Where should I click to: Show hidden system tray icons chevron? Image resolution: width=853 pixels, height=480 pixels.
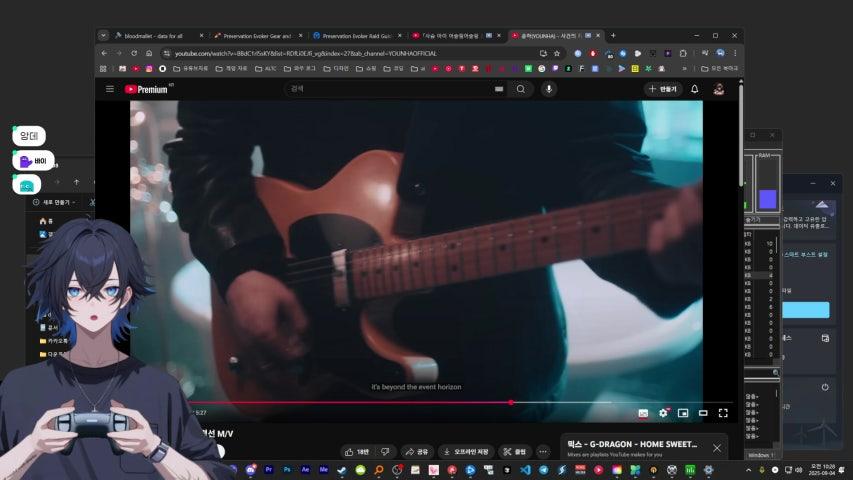point(749,470)
